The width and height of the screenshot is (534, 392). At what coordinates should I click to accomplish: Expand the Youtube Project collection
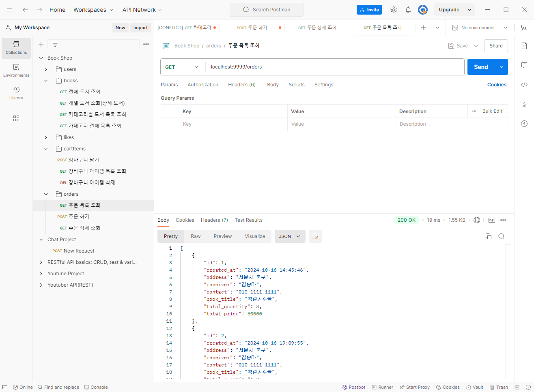pyautogui.click(x=41, y=274)
